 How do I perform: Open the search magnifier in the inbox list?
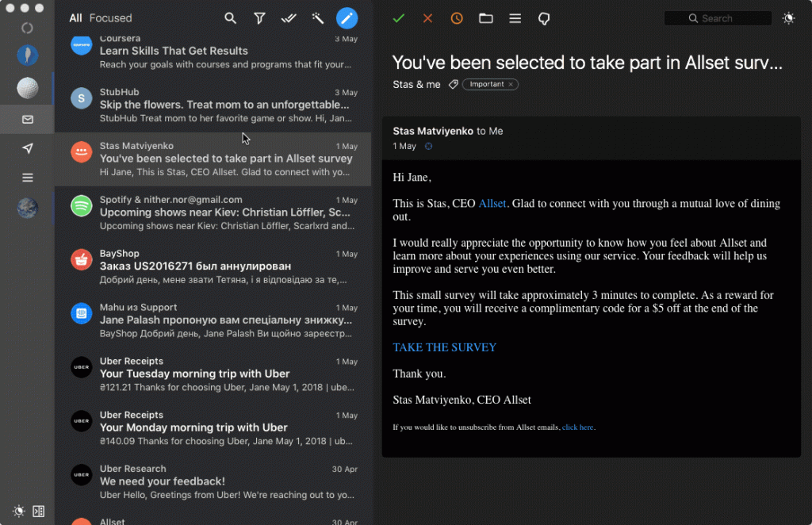pyautogui.click(x=230, y=17)
